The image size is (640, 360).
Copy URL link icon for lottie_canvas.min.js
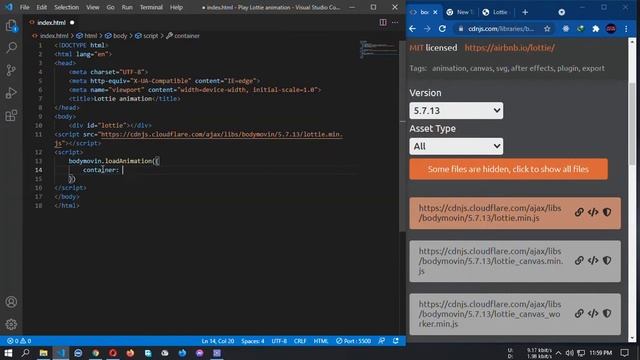click(x=579, y=260)
